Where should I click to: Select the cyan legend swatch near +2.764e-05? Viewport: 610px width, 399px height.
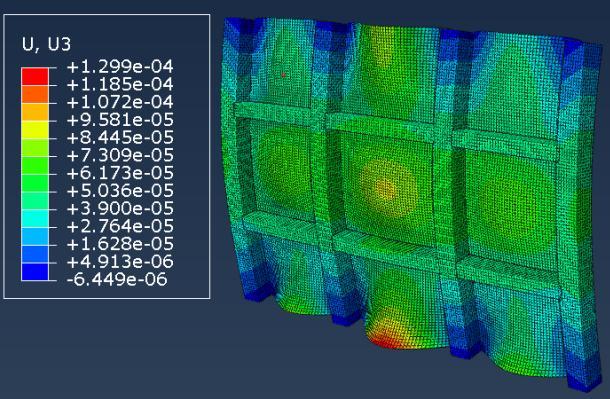pos(35,219)
